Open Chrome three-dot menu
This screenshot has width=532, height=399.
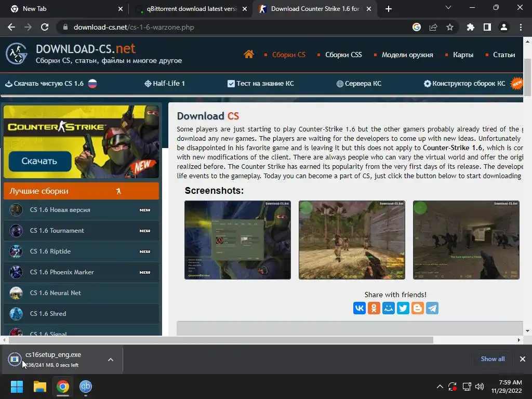pos(521,27)
